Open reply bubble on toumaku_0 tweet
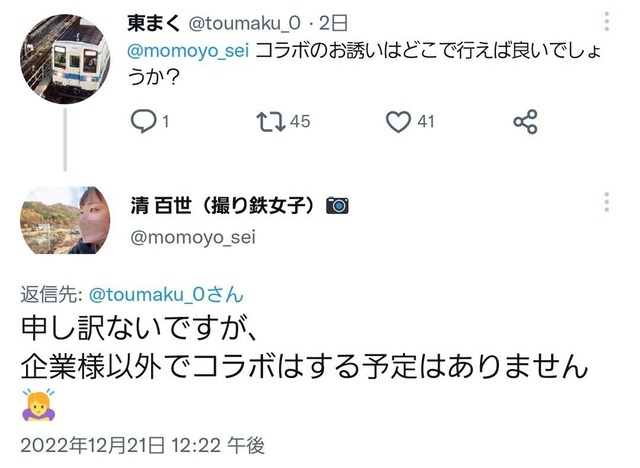This screenshot has height=468, width=640. click(143, 121)
